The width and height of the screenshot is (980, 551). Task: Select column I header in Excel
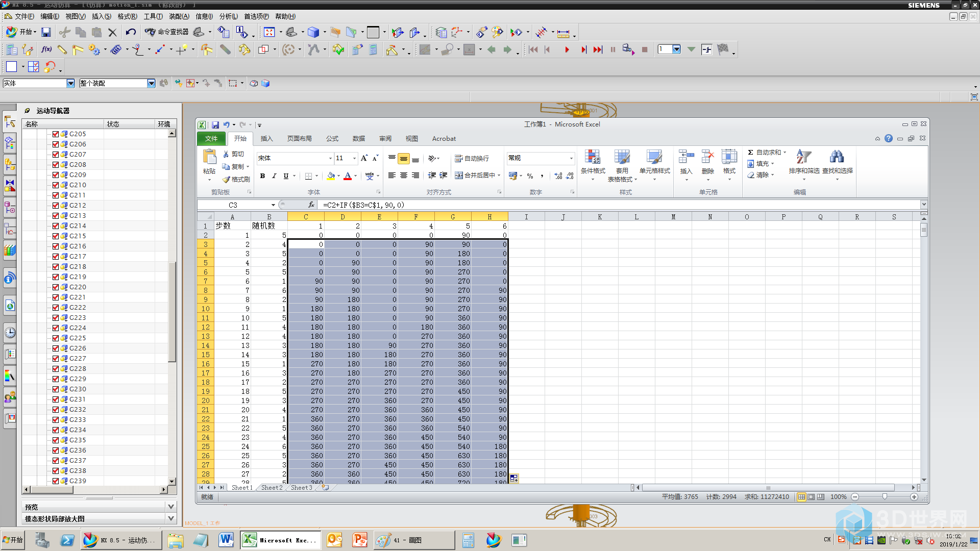(526, 217)
